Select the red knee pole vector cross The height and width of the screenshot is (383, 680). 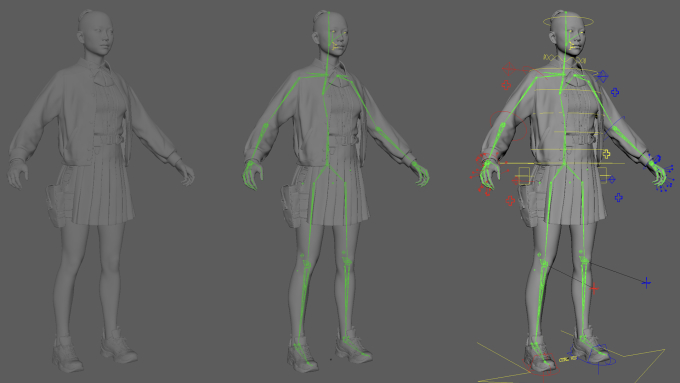594,288
